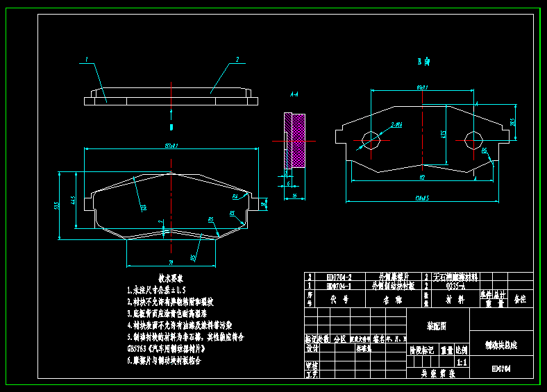Select the 代号 column header

click(x=339, y=299)
